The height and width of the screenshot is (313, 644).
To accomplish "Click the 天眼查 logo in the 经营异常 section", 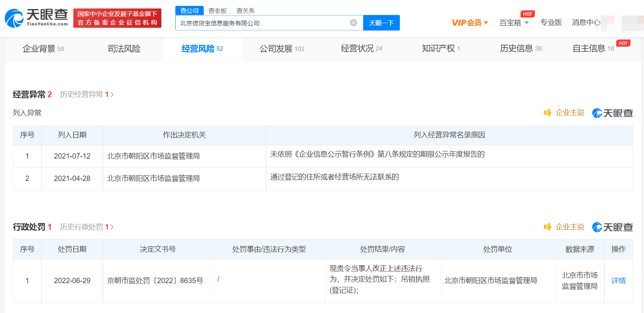I will pos(613,113).
